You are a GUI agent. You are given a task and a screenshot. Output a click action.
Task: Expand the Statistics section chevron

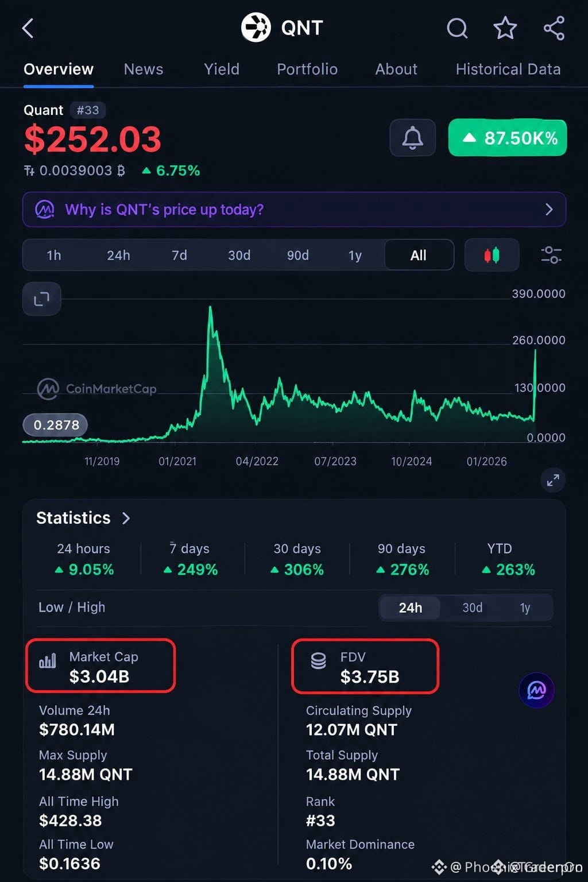pyautogui.click(x=126, y=518)
